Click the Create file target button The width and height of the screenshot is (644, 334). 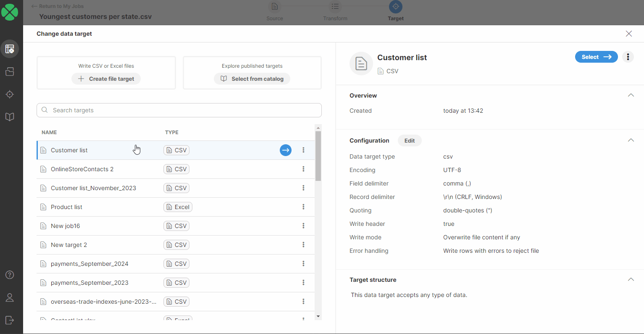pos(106,79)
